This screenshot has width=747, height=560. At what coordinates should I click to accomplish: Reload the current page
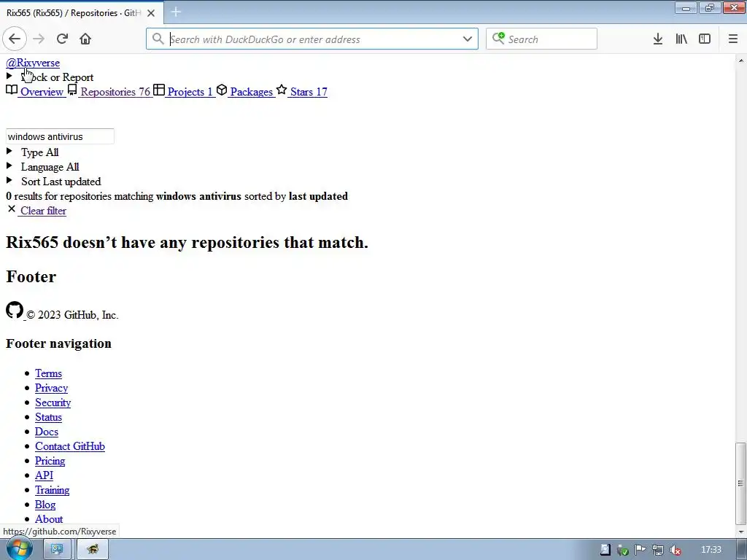pyautogui.click(x=62, y=39)
